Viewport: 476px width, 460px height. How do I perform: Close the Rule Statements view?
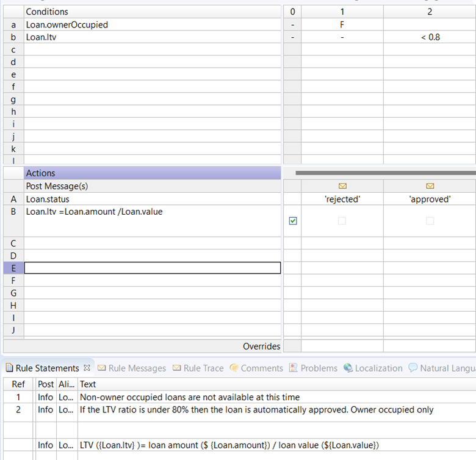point(87,368)
